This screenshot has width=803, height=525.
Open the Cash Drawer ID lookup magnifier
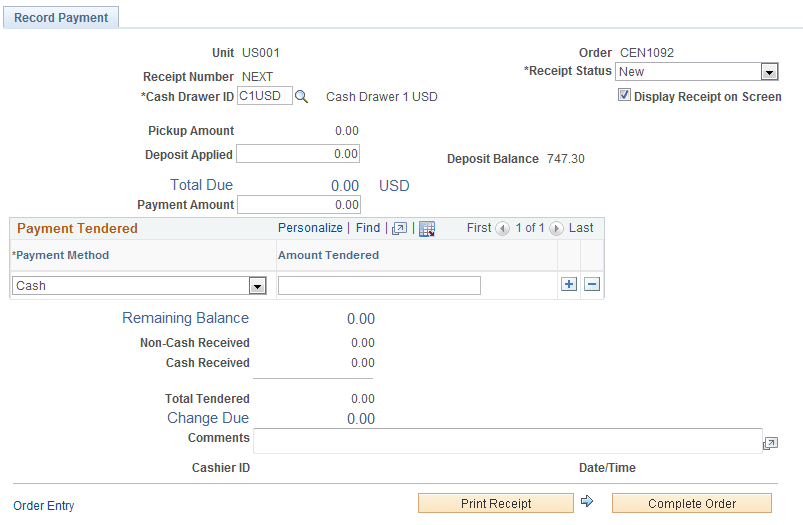302,97
